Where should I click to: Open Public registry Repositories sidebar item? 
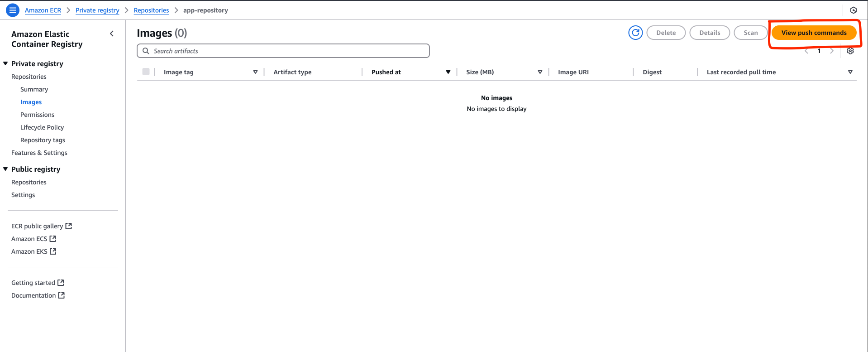(x=29, y=182)
